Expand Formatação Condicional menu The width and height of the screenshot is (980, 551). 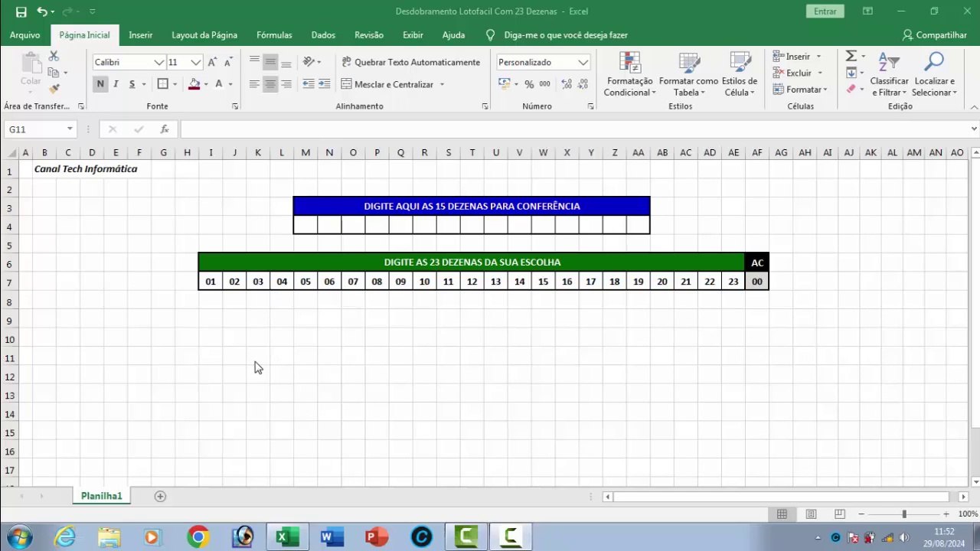[x=629, y=75]
